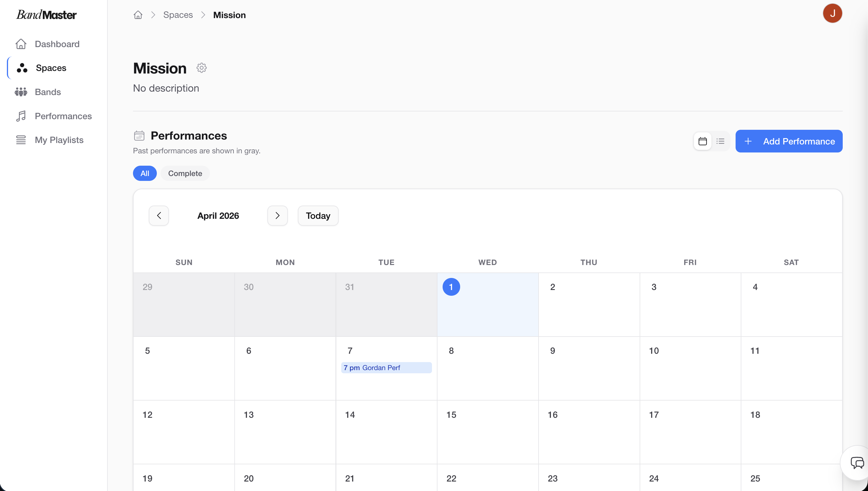Filter by Complete performances
The height and width of the screenshot is (491, 868).
click(x=185, y=173)
